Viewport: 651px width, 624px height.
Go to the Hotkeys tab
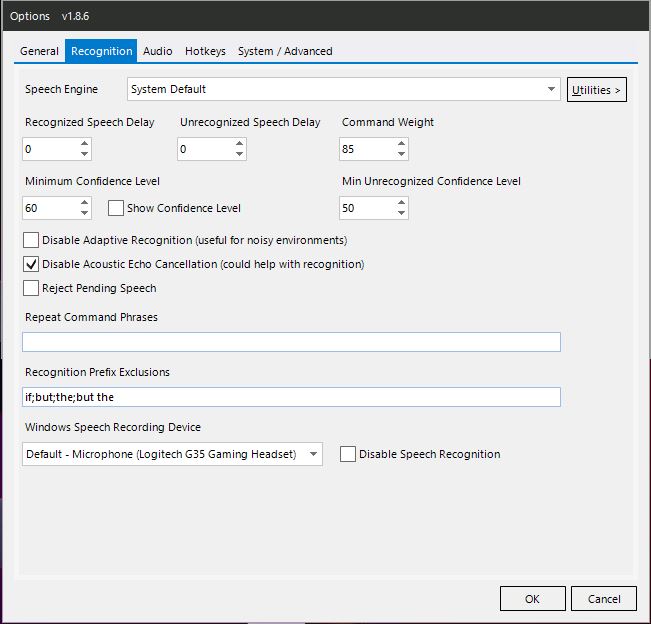coord(205,51)
